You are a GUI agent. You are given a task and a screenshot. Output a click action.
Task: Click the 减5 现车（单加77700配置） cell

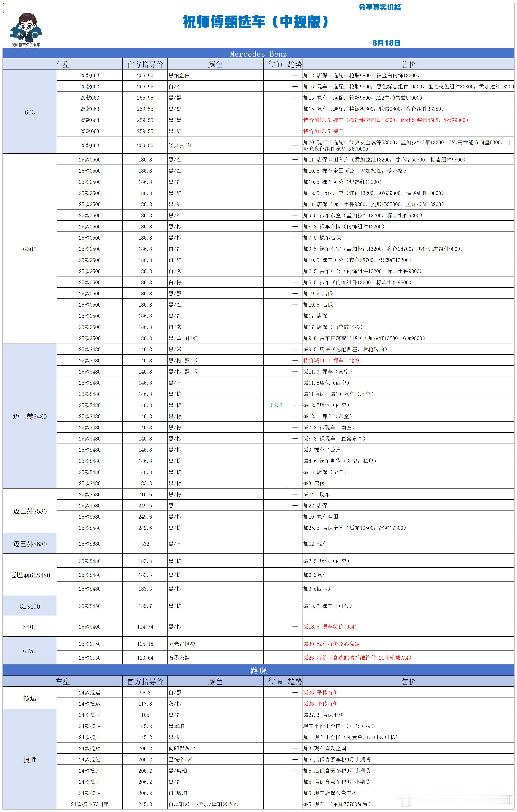[x=408, y=804]
